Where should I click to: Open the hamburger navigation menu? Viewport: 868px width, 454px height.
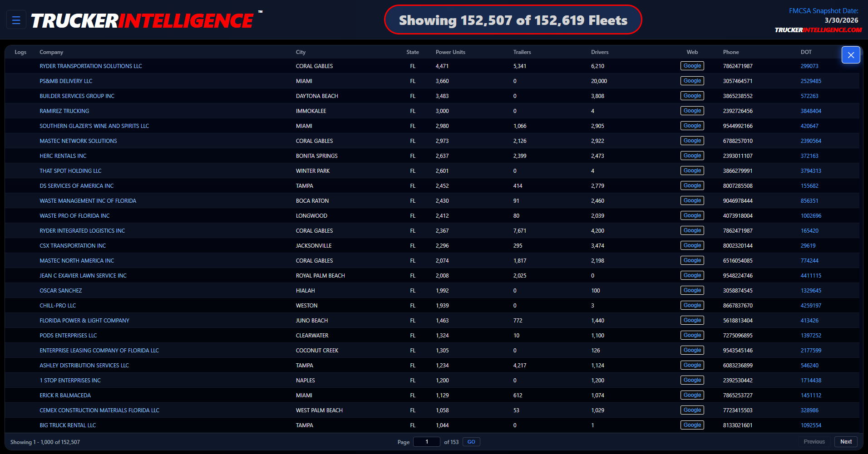pos(16,20)
